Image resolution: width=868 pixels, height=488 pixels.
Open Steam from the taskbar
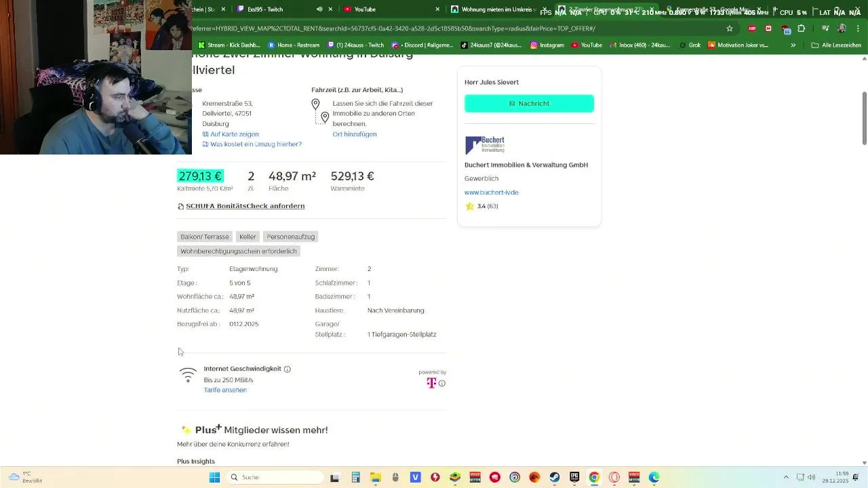pos(554,477)
